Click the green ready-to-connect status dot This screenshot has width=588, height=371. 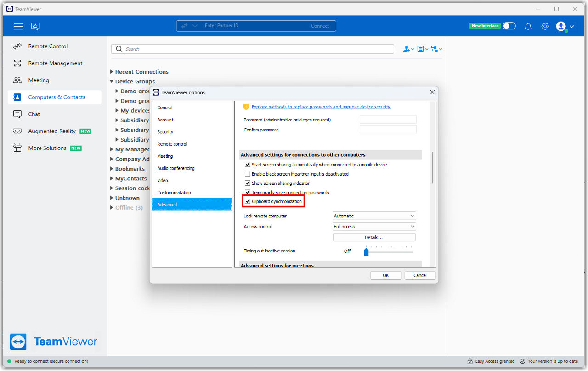(9, 361)
